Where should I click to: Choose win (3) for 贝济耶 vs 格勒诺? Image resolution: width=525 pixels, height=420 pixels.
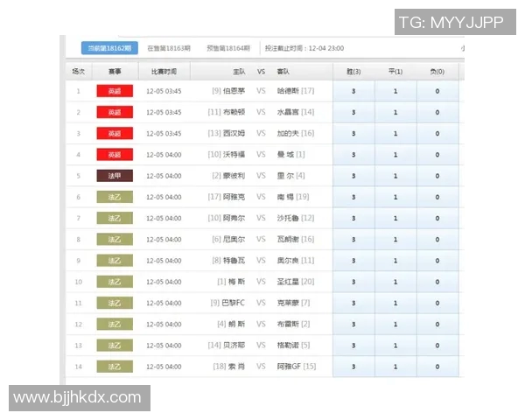click(x=353, y=346)
